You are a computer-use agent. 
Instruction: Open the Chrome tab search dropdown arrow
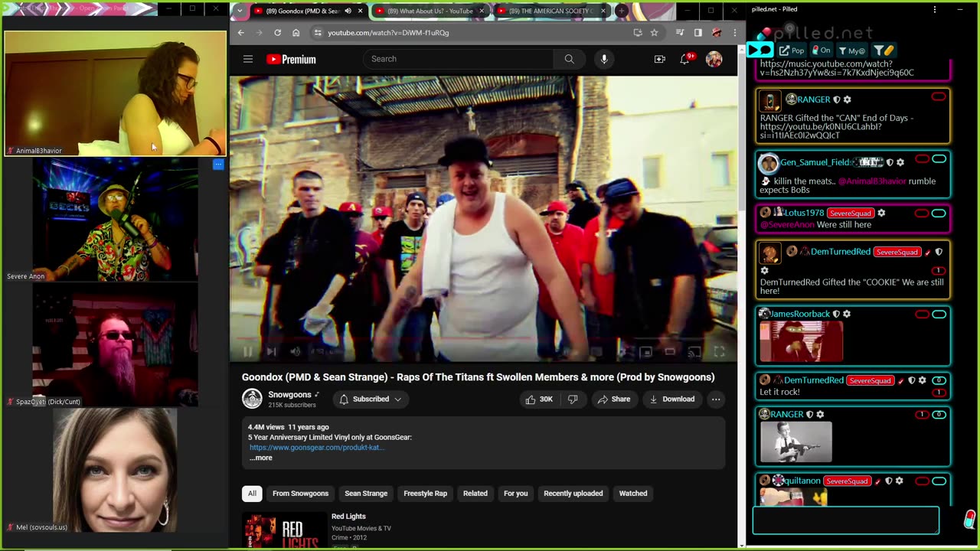[240, 11]
